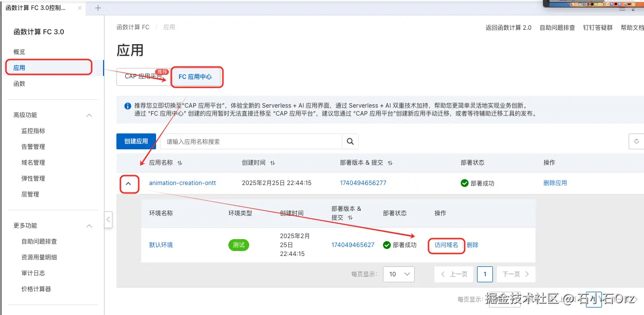Open 域名管理 in sidebar
644x315 pixels.
33,163
